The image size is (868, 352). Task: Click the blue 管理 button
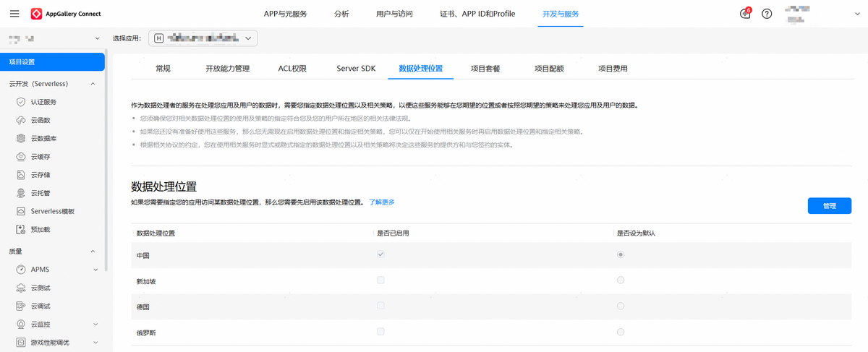point(829,206)
